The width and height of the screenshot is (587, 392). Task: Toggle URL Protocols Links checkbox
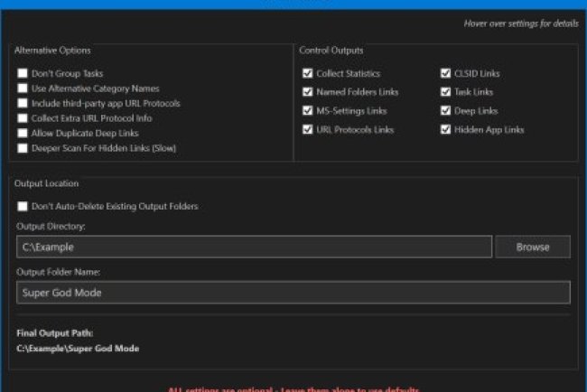307,129
